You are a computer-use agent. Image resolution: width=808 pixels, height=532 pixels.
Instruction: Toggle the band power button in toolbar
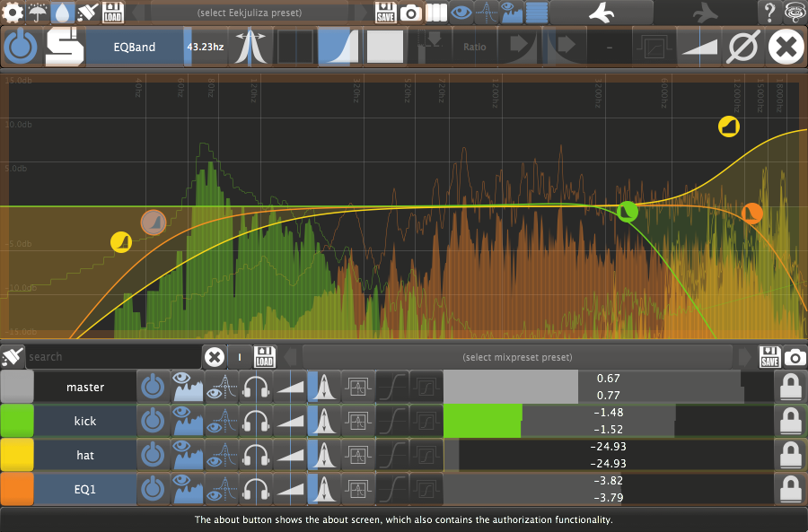(21, 47)
